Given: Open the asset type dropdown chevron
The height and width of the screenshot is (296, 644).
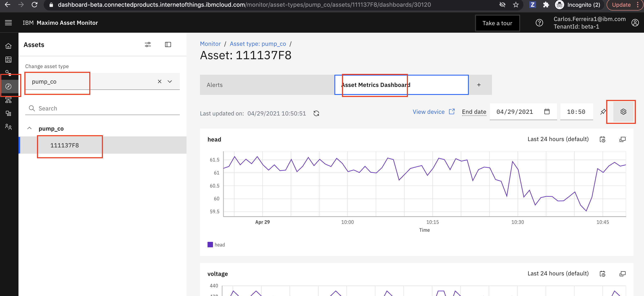Looking at the screenshot, I should pyautogui.click(x=170, y=81).
